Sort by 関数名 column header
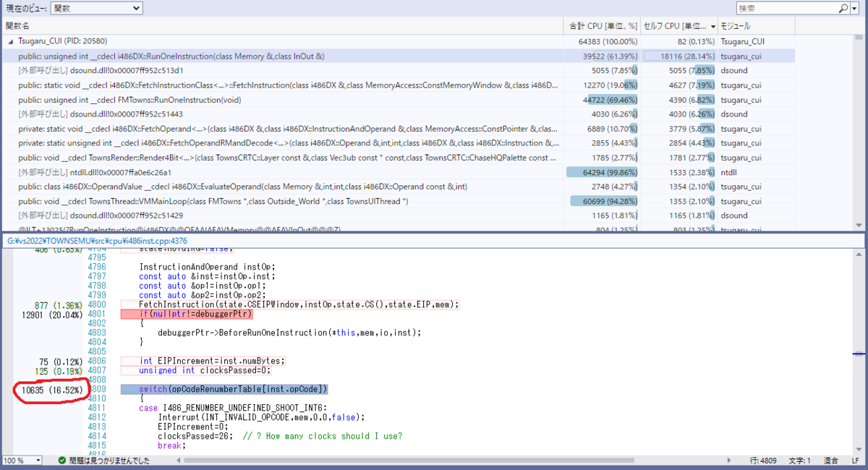The height and width of the screenshot is (470, 868). pos(282,25)
